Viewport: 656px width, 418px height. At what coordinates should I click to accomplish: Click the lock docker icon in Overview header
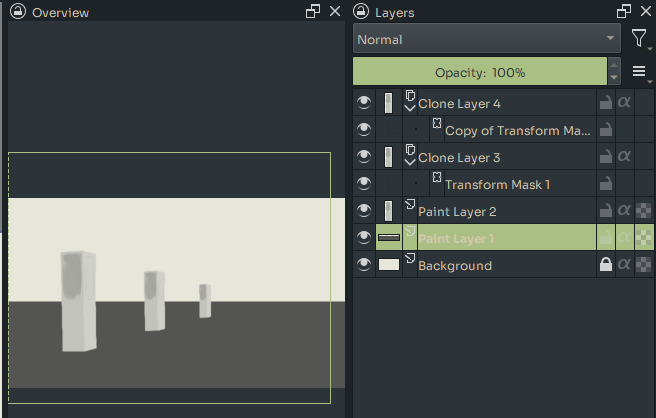pyautogui.click(x=18, y=12)
